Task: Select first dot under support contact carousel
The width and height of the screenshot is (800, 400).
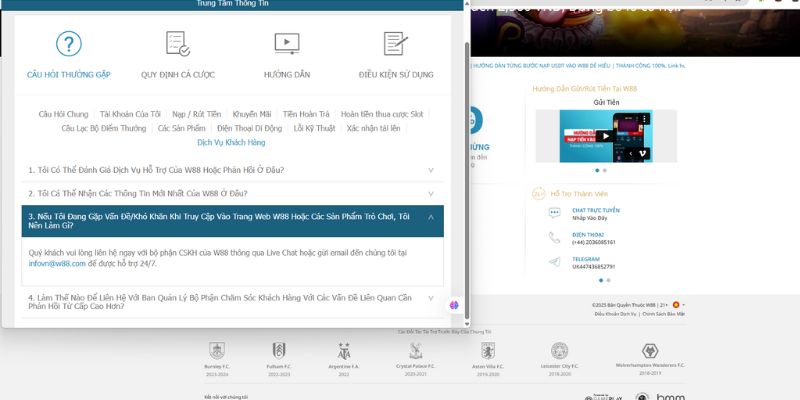Action: 601,280
